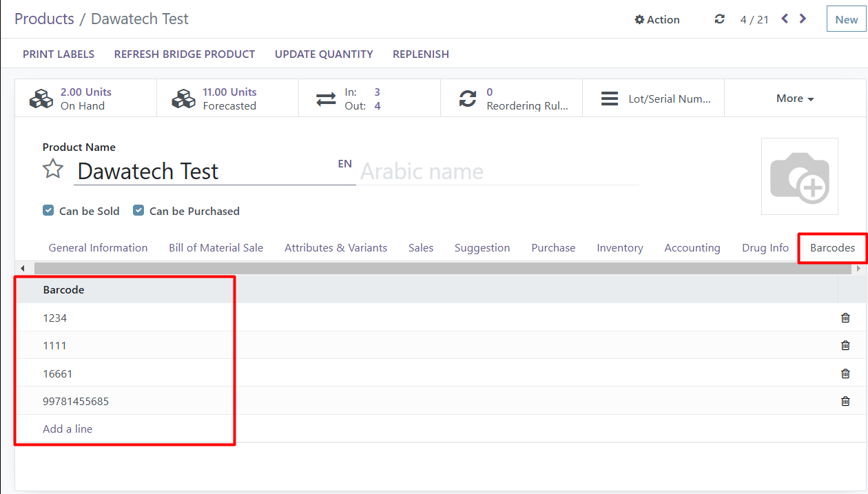
Task: Open the Suggestion tab
Action: coord(482,248)
